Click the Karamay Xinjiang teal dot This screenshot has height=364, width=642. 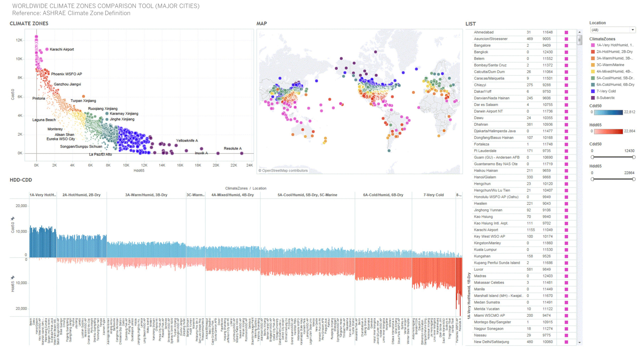point(107,114)
